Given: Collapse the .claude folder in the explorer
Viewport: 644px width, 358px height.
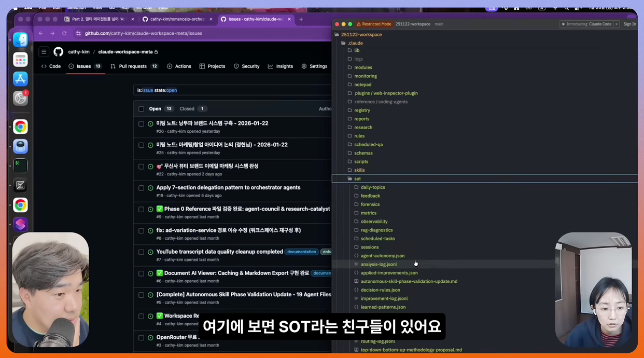Looking at the screenshot, I should coord(355,43).
